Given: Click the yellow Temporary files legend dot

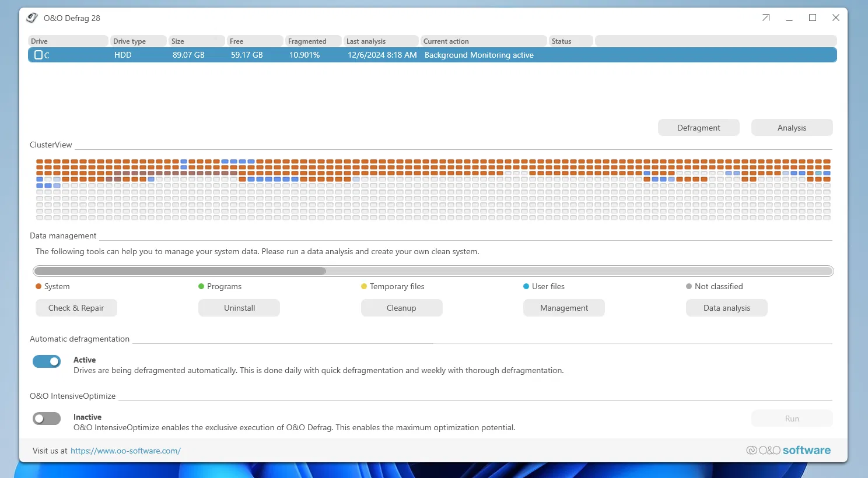Looking at the screenshot, I should [x=364, y=286].
